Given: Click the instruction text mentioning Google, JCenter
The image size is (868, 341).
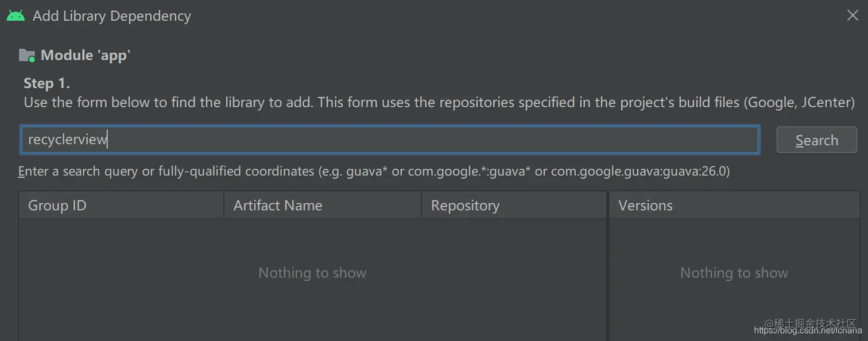Looking at the screenshot, I should coord(439,103).
